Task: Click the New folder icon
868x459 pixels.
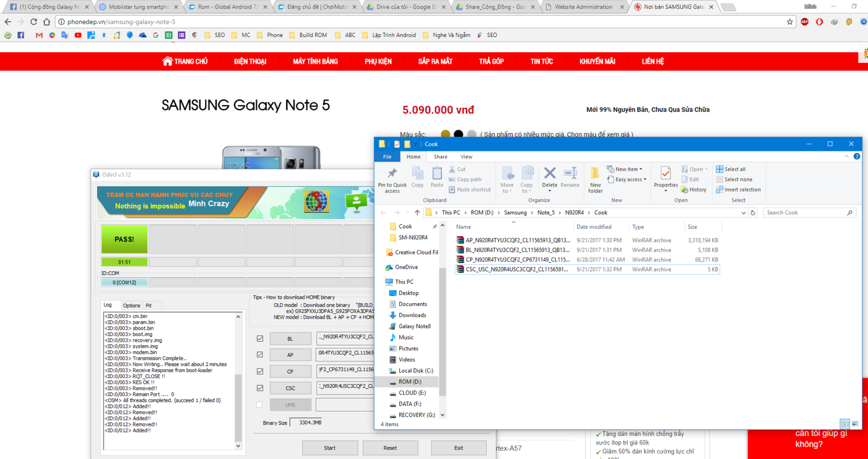Action: pos(595,180)
